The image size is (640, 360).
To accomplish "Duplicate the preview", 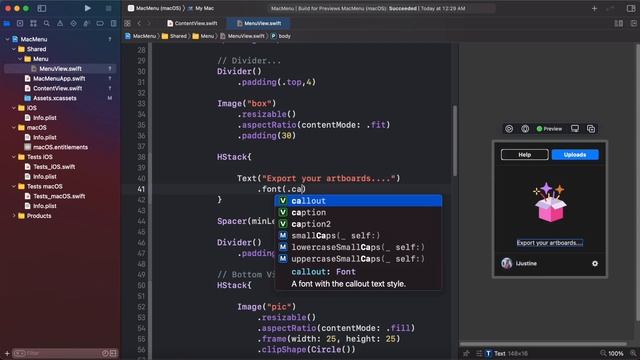I will point(591,129).
